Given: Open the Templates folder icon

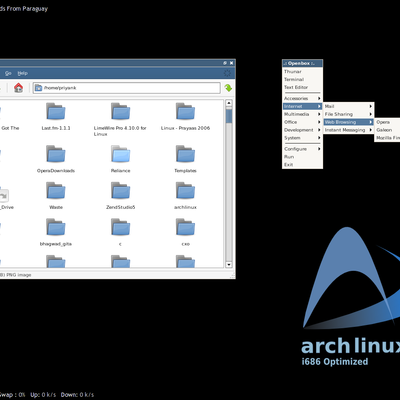Looking at the screenshot, I should click(185, 154).
